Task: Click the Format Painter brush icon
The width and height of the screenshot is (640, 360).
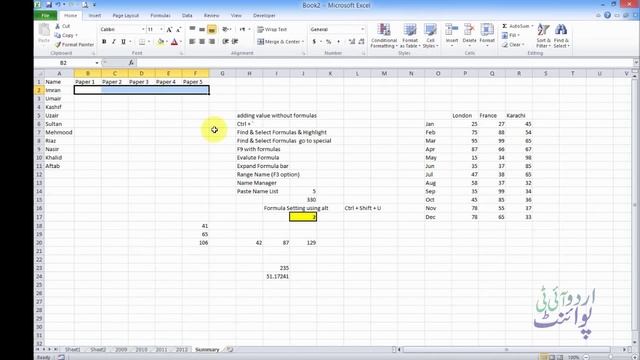Action: coord(58,44)
